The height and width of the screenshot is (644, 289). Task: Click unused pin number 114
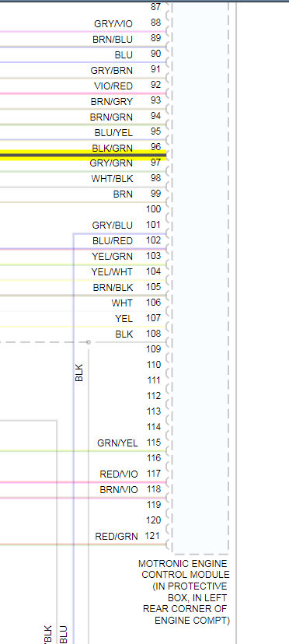pos(154,427)
